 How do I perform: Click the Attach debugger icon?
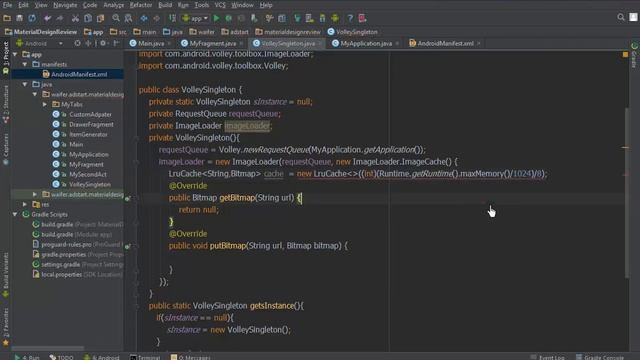point(254,18)
